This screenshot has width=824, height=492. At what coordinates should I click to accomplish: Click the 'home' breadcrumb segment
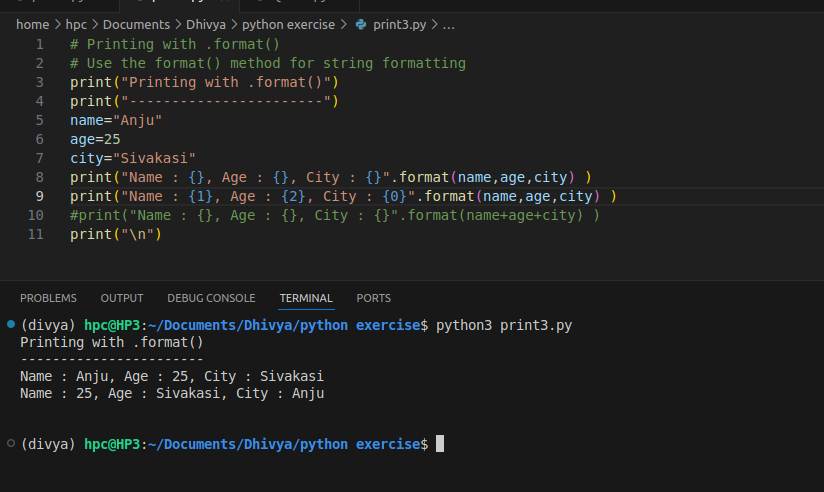pos(32,24)
